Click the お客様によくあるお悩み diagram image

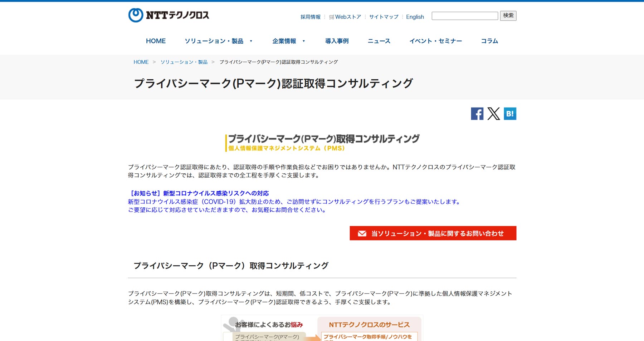[x=322, y=328]
